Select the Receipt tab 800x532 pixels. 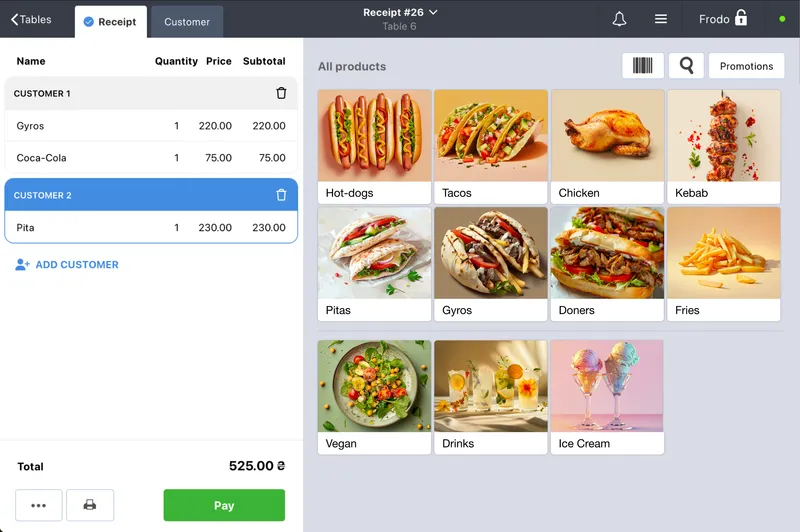pos(111,22)
